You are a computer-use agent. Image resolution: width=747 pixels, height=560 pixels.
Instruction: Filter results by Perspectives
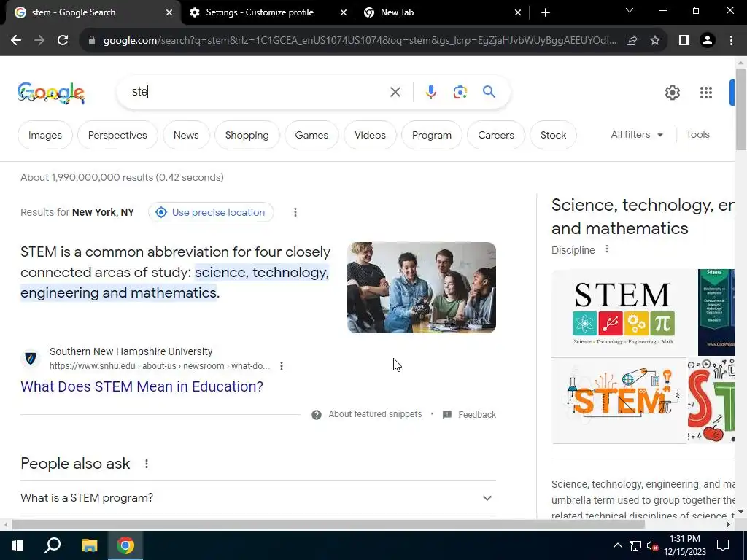click(x=117, y=135)
